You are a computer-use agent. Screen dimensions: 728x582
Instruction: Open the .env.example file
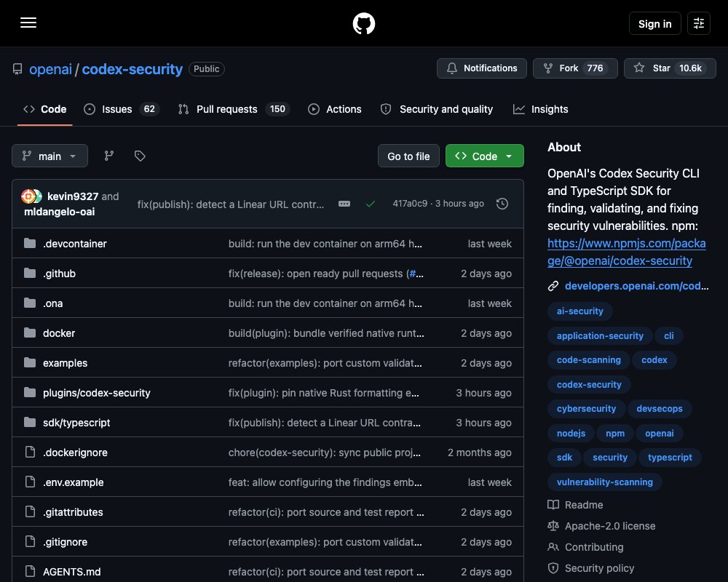[x=74, y=482]
